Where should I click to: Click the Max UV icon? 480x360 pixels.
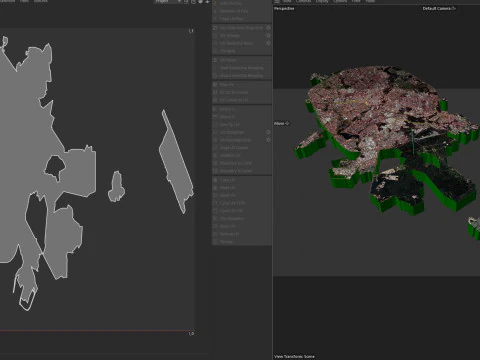[x=215, y=85]
